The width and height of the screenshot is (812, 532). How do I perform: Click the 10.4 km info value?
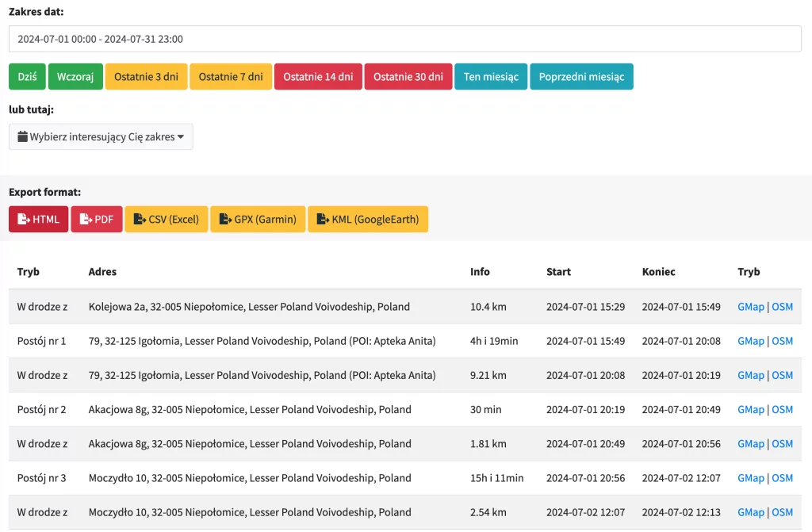(488, 307)
